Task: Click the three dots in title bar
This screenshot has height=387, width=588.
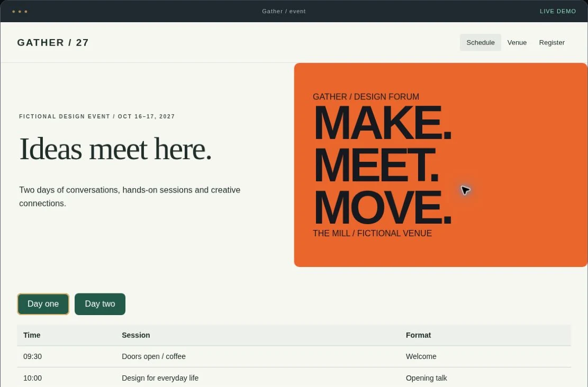Action: (x=20, y=11)
